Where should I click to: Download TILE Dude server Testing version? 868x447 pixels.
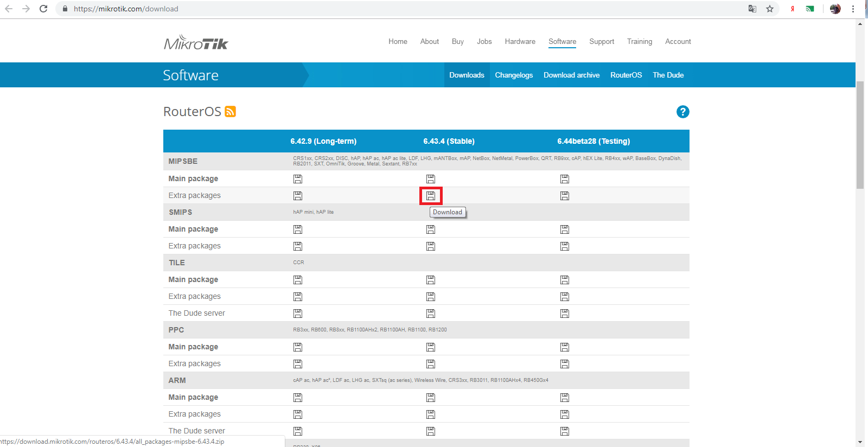point(565,314)
